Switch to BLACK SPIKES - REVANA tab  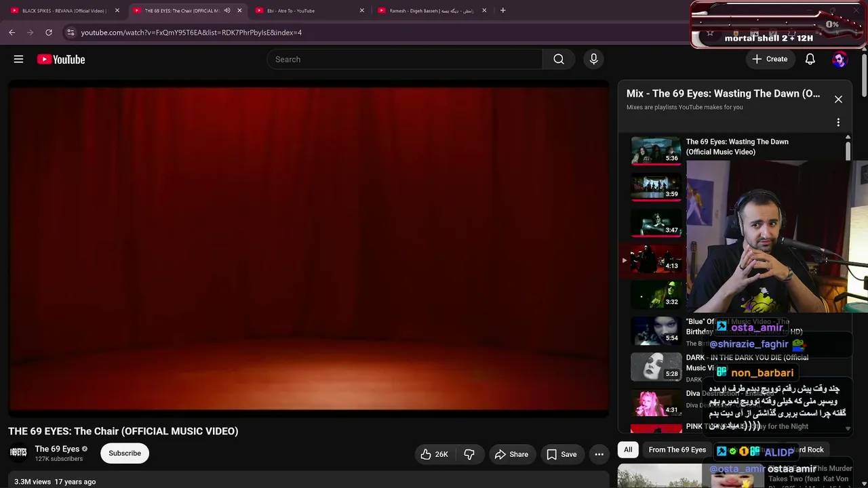64,11
